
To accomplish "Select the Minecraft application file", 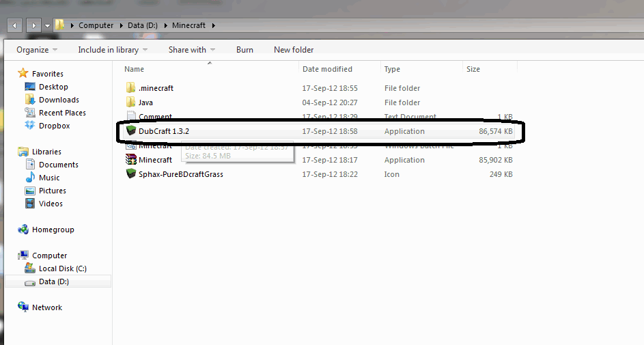I will click(x=155, y=160).
